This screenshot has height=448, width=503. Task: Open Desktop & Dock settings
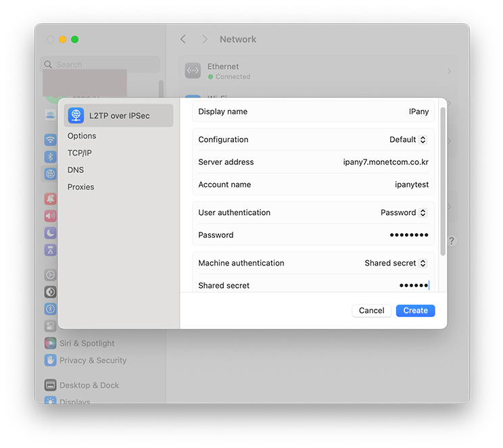[x=82, y=385]
